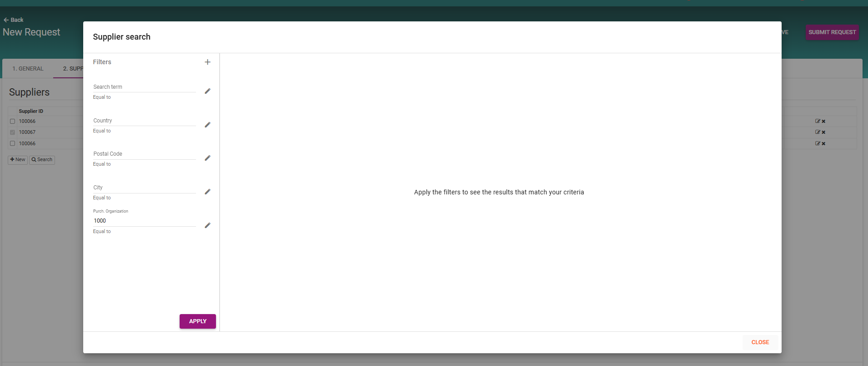868x366 pixels.
Task: Add a new filter with plus icon
Action: click(x=207, y=62)
